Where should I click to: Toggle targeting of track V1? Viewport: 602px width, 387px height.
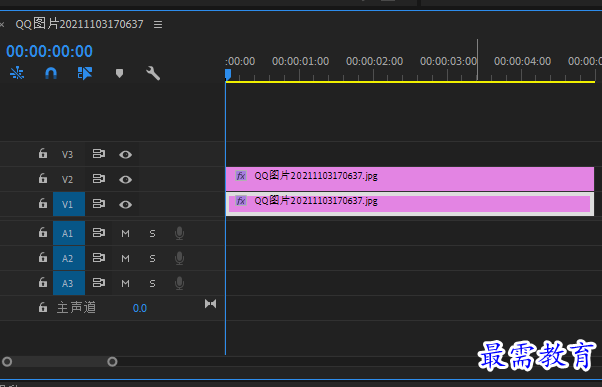[x=69, y=204]
